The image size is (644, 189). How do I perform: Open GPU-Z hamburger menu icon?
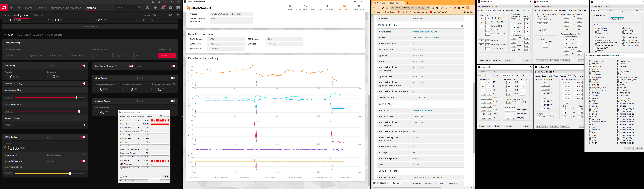pyautogui.click(x=168, y=116)
